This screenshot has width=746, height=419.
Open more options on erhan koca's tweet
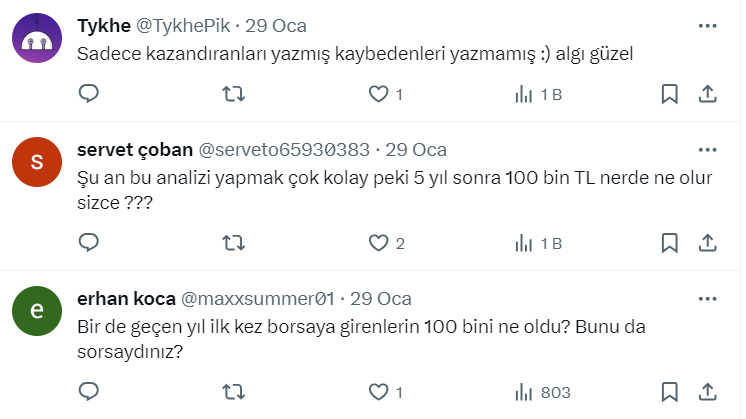707,298
